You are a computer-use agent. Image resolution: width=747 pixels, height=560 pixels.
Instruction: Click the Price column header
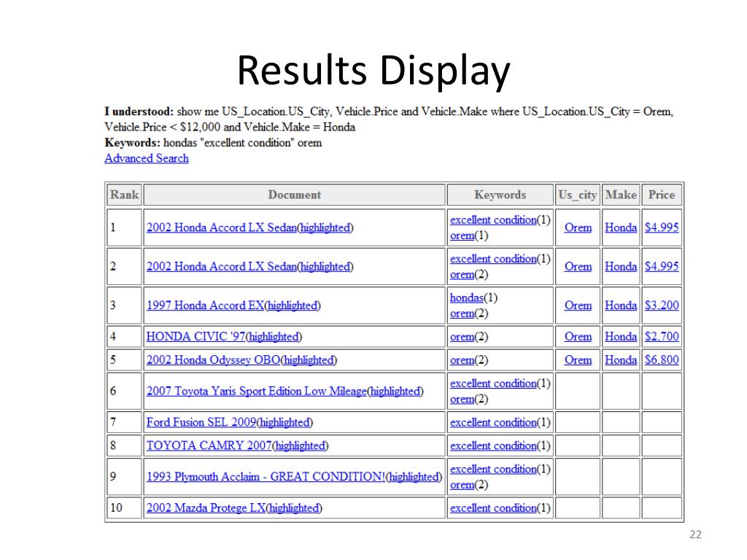[661, 195]
